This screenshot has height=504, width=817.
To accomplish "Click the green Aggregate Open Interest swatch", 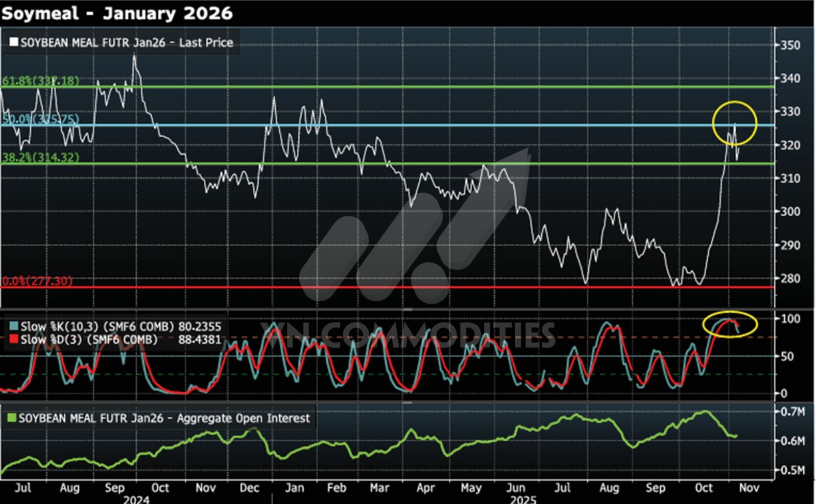I will click(12, 418).
